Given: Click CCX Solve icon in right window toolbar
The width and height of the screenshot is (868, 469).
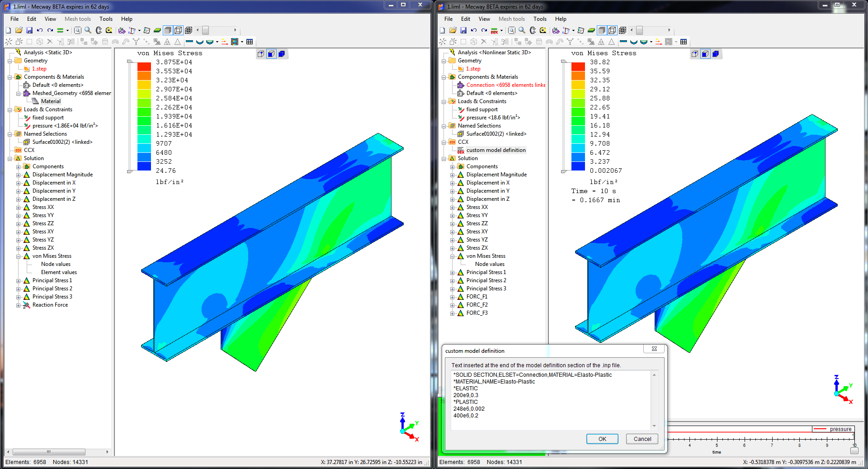Looking at the screenshot, I should pyautogui.click(x=495, y=30).
